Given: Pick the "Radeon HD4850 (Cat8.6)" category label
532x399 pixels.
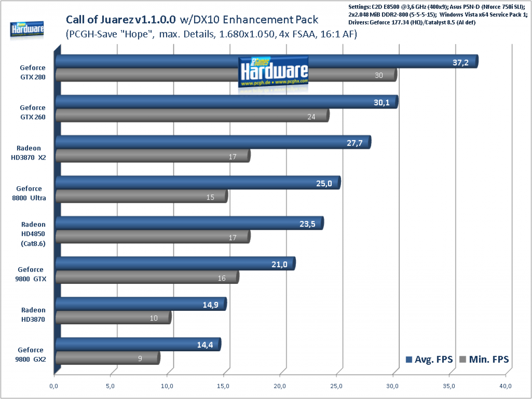Looking at the screenshot, I should [33, 234].
